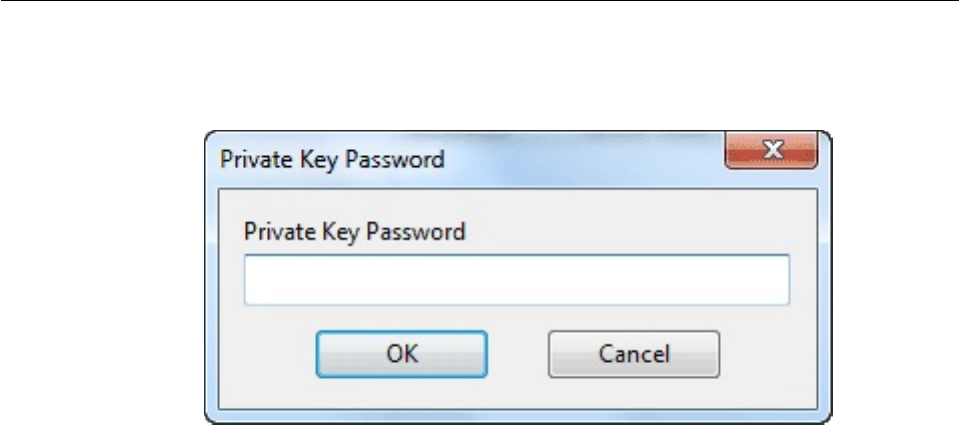Hit the X in the title bar
This screenshot has height=425, width=959.
coord(771,151)
